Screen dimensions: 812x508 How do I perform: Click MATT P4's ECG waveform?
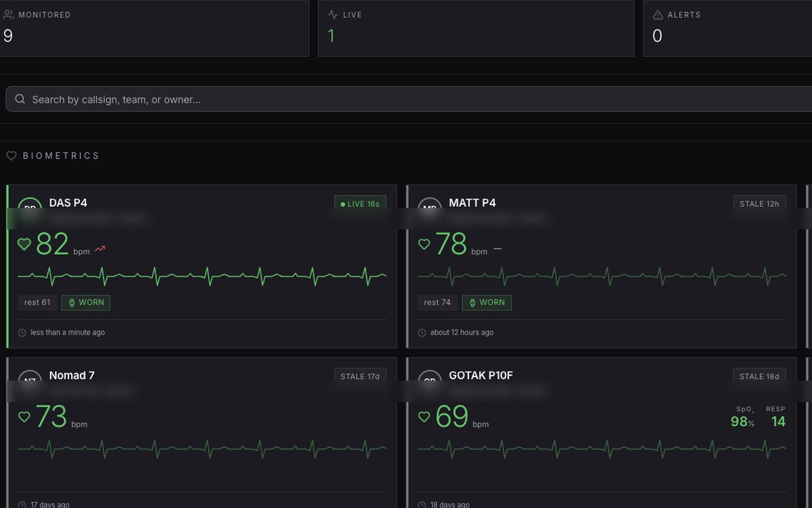click(x=602, y=275)
